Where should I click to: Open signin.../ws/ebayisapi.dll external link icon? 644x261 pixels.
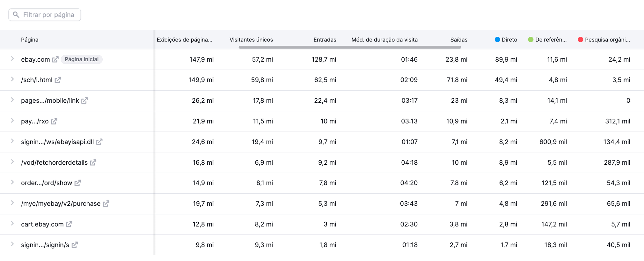(x=99, y=142)
